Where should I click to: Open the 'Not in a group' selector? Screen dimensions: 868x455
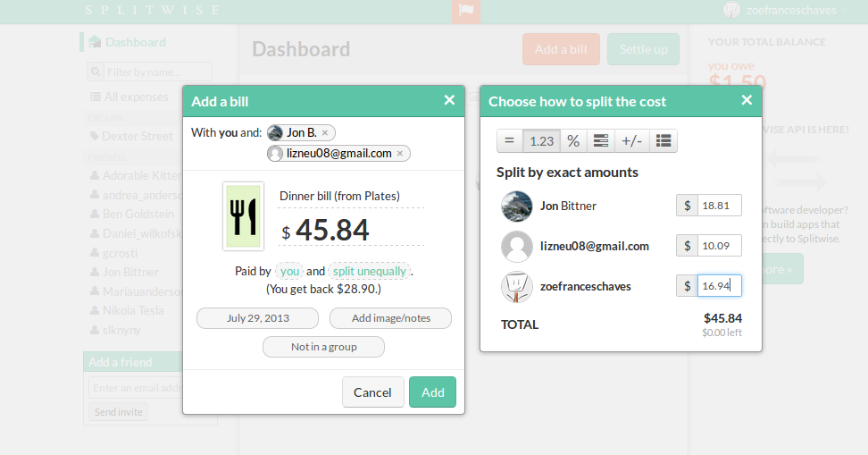[324, 347]
